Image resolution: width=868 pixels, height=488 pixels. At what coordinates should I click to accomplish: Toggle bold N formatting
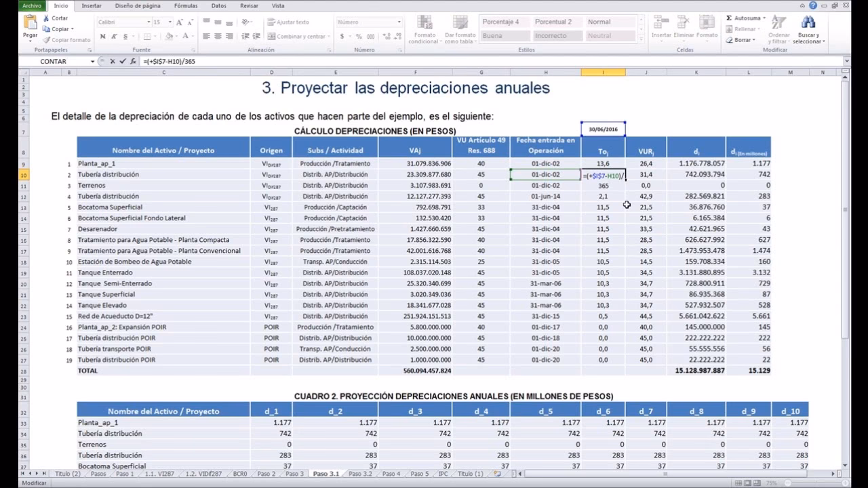pos(102,37)
